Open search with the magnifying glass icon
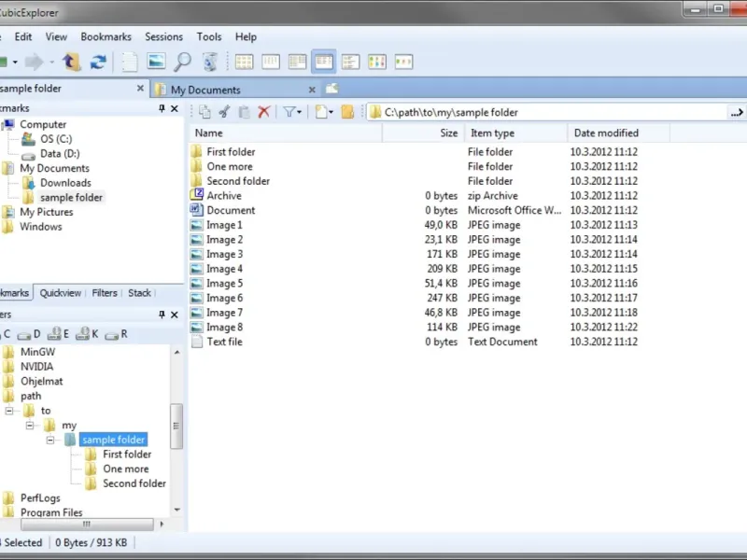 point(183,63)
